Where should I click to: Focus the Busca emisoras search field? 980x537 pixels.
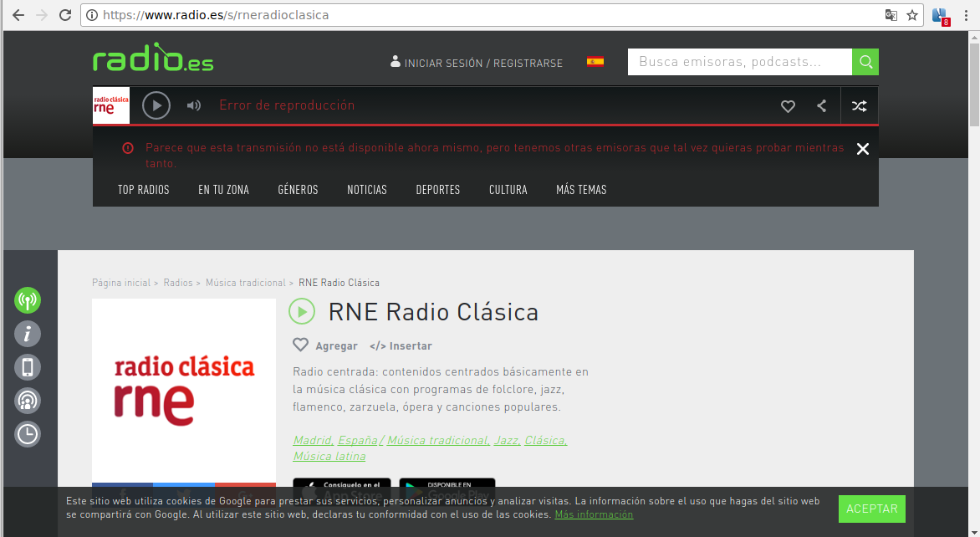coord(739,62)
